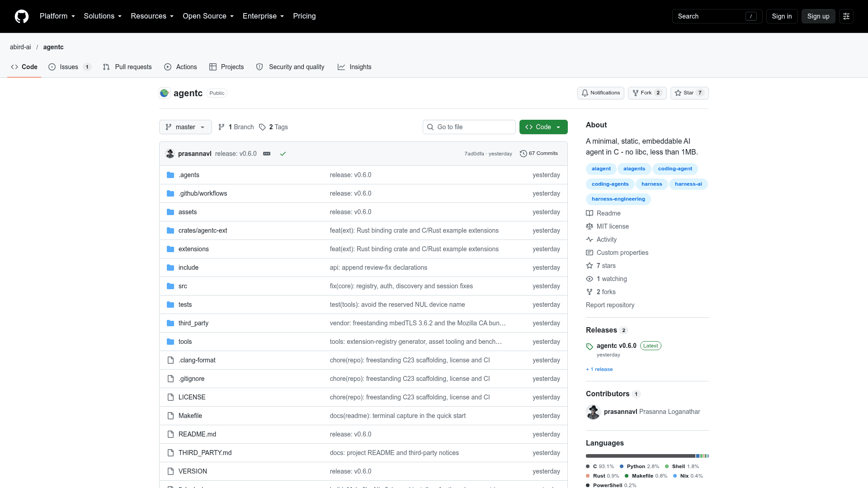868x488 pixels.
Task: Expand the Open Source menu
Action: (x=208, y=16)
